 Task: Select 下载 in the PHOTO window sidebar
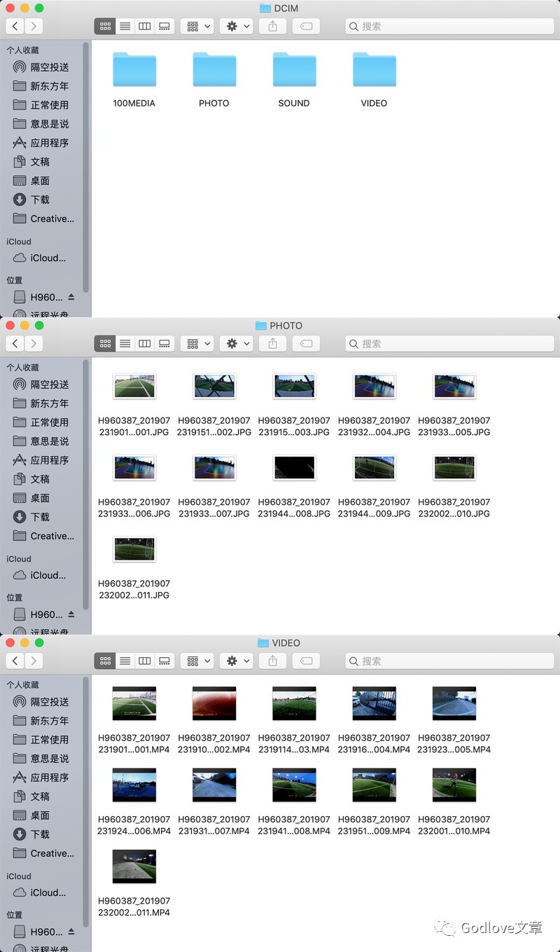pos(40,517)
